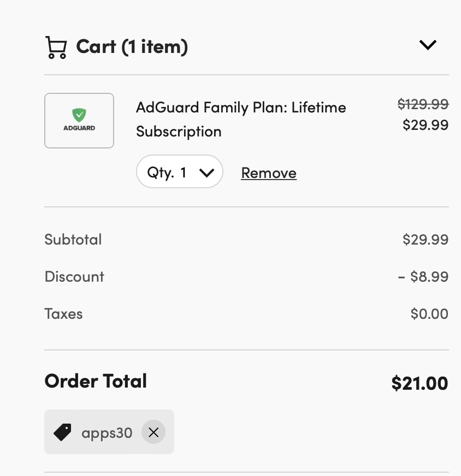Open the AdGuard product thumbnail
The width and height of the screenshot is (461, 476).
pos(79,121)
